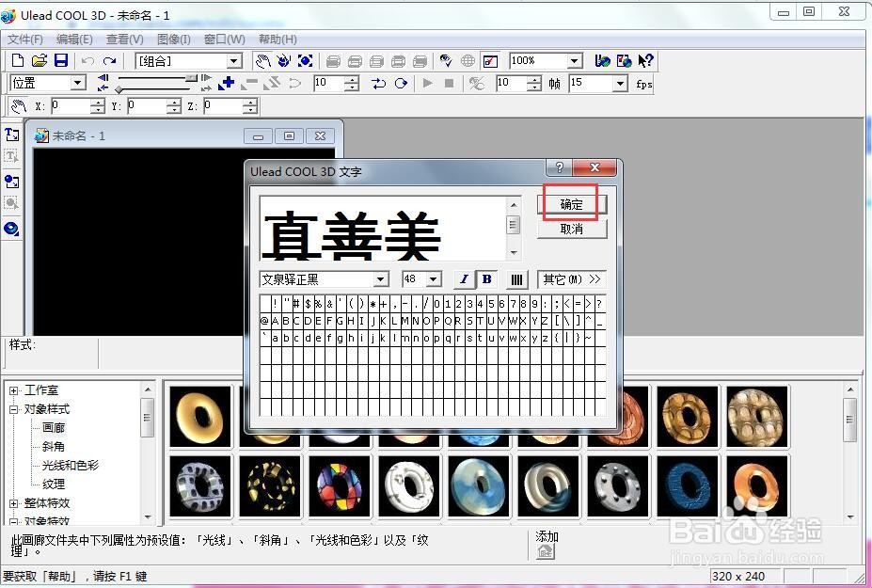The image size is (872, 588).
Task: Save the project with the floppy disk icon
Action: pyautogui.click(x=60, y=60)
